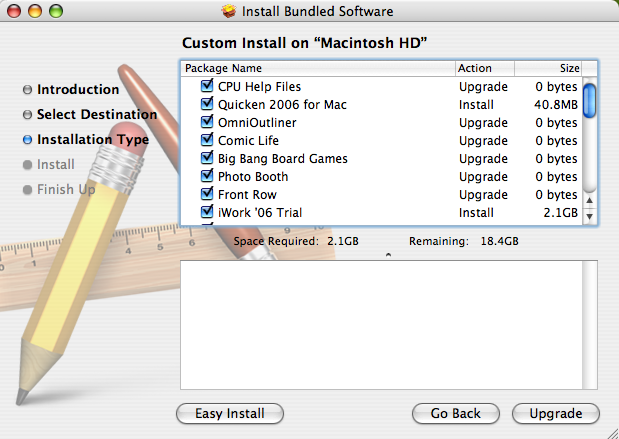Viewport: 619px width, 439px height.
Task: Sort by the Action column header
Action: point(485,68)
